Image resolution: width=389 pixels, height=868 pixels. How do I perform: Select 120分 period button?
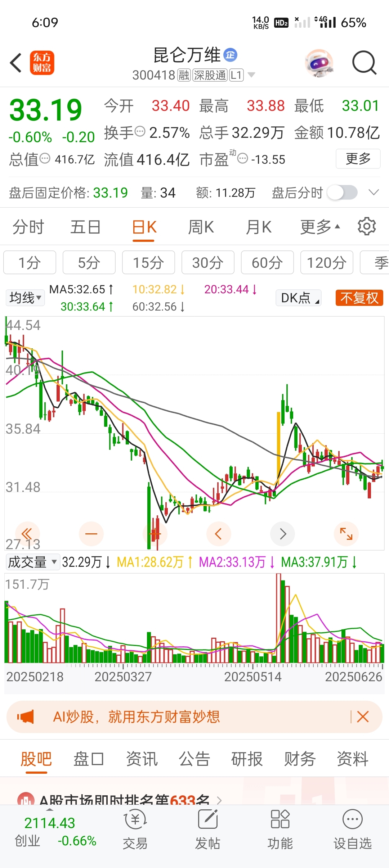[x=327, y=262]
